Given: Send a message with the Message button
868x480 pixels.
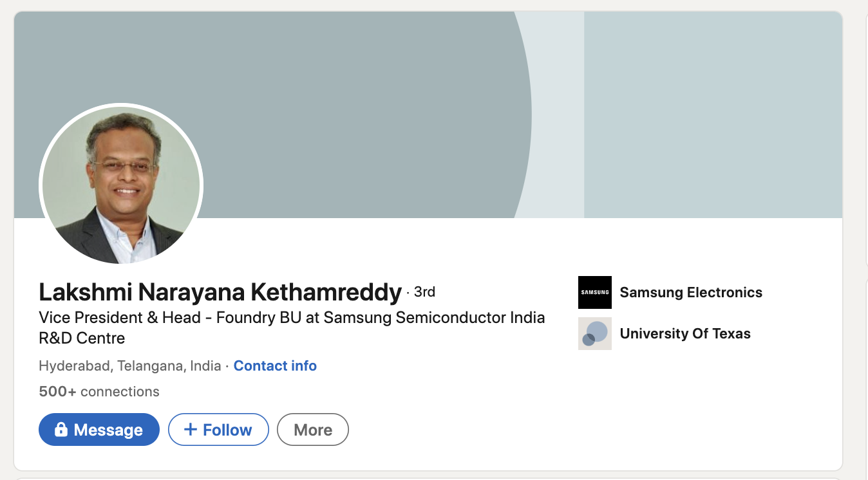Looking at the screenshot, I should pos(99,429).
